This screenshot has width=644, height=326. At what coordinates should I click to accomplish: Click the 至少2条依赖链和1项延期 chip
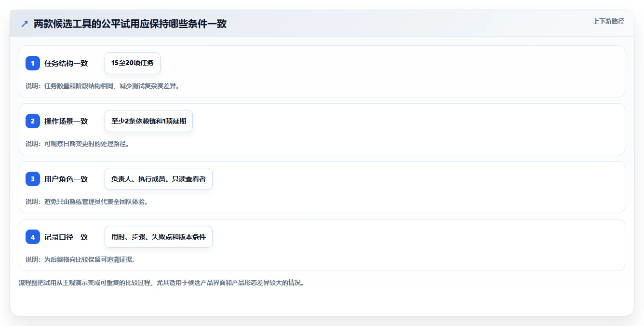[x=148, y=121]
